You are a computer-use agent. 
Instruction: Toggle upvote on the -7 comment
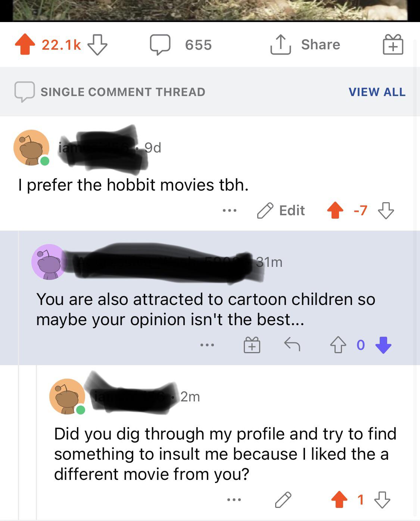(335, 210)
